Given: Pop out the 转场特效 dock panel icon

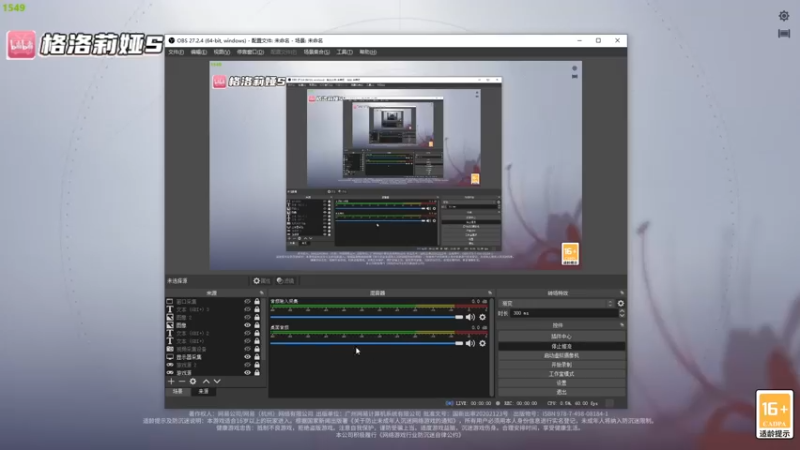Looking at the screenshot, I should point(622,293).
